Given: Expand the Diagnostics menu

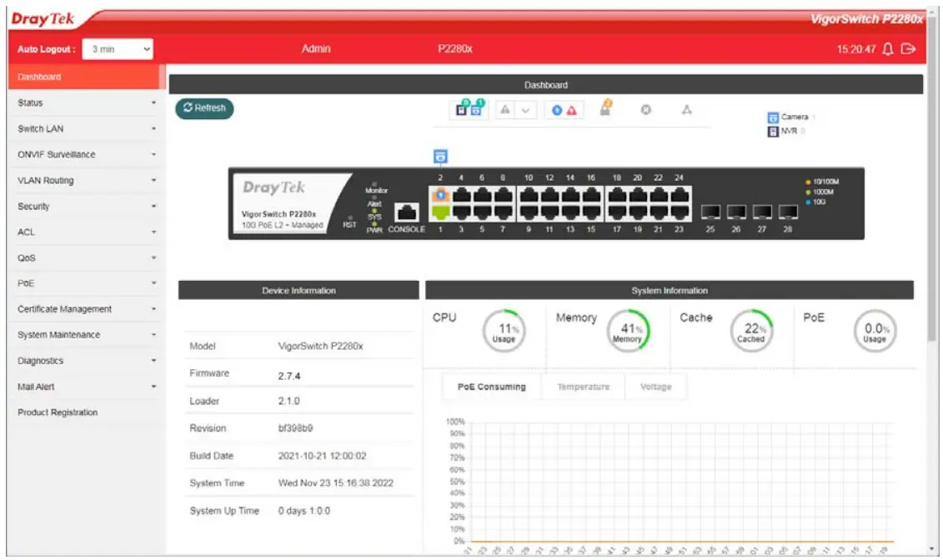Looking at the screenshot, I should [87, 361].
